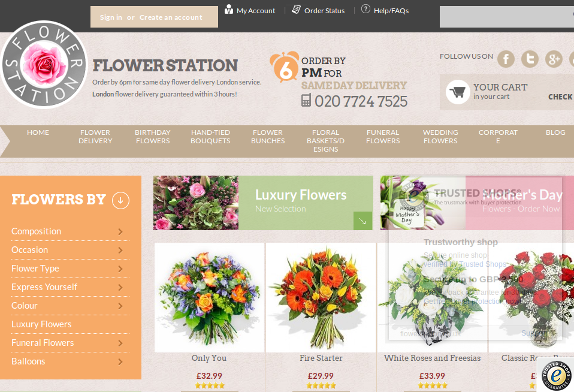This screenshot has width=574, height=392.
Task: Click the £29.99 price
Action: tap(321, 376)
